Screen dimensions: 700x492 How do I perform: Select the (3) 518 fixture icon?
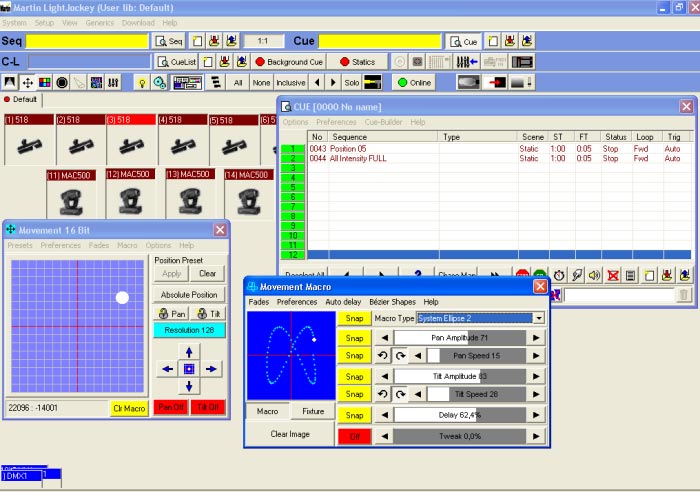click(x=131, y=139)
